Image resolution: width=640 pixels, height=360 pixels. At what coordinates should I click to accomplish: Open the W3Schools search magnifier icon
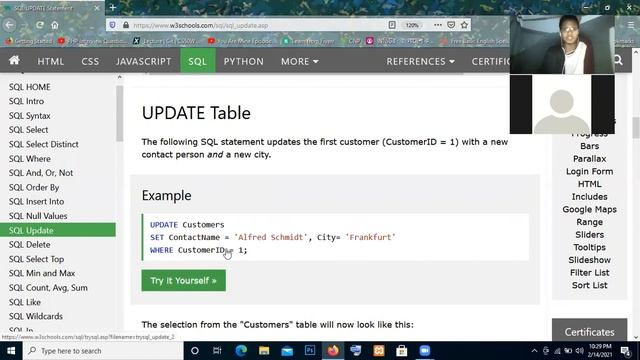point(618,61)
